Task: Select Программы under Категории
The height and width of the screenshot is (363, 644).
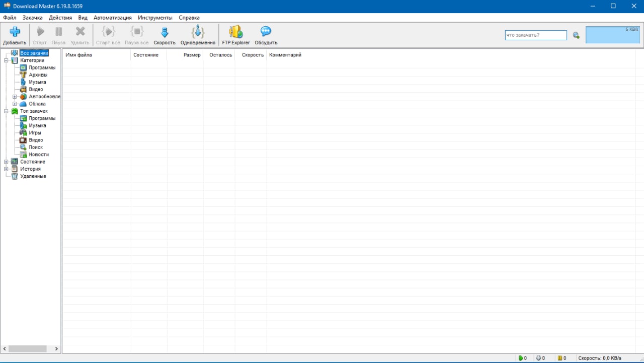Action: click(x=42, y=67)
